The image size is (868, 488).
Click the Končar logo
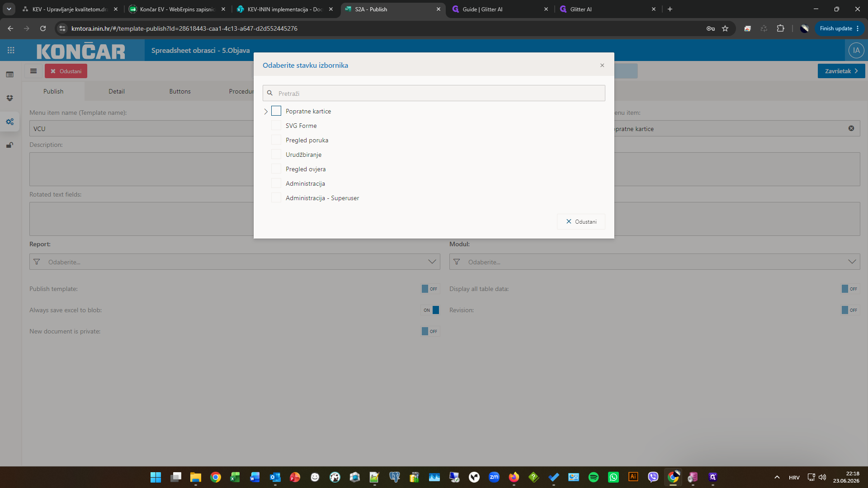[81, 51]
